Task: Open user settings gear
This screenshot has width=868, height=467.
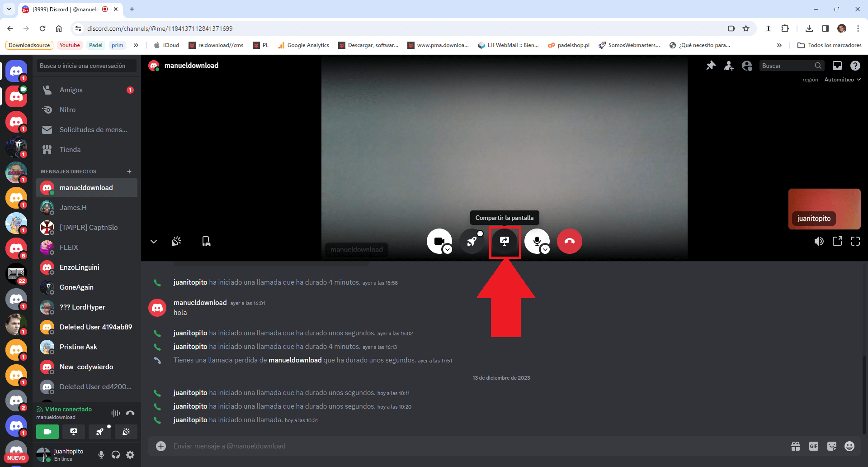Action: pyautogui.click(x=130, y=455)
